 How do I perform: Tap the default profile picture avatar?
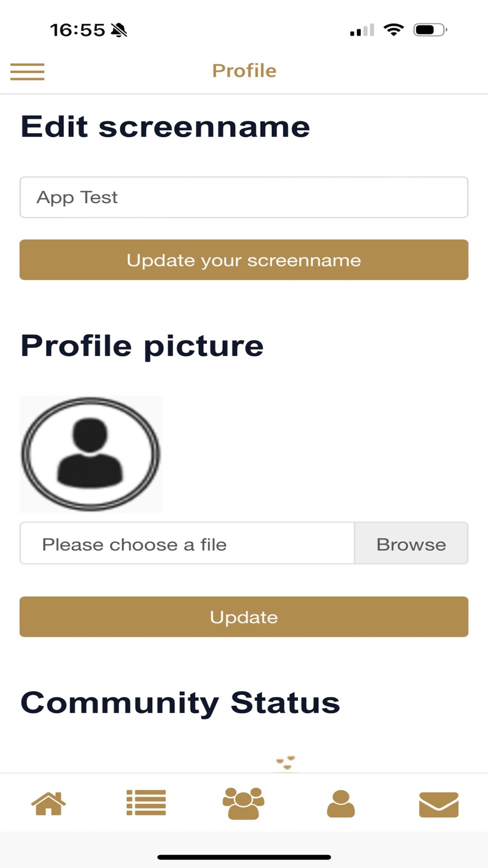click(x=91, y=454)
